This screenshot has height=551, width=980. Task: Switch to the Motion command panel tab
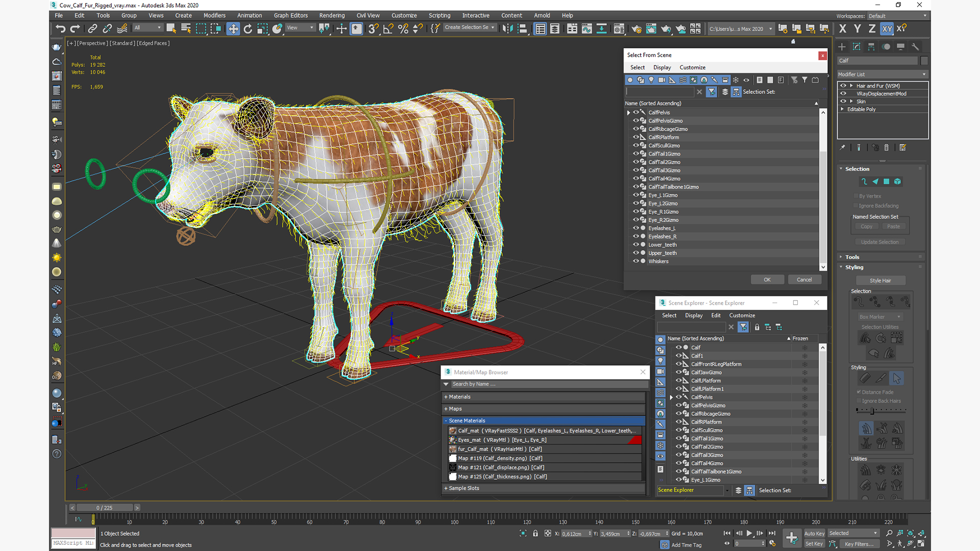coord(886,47)
